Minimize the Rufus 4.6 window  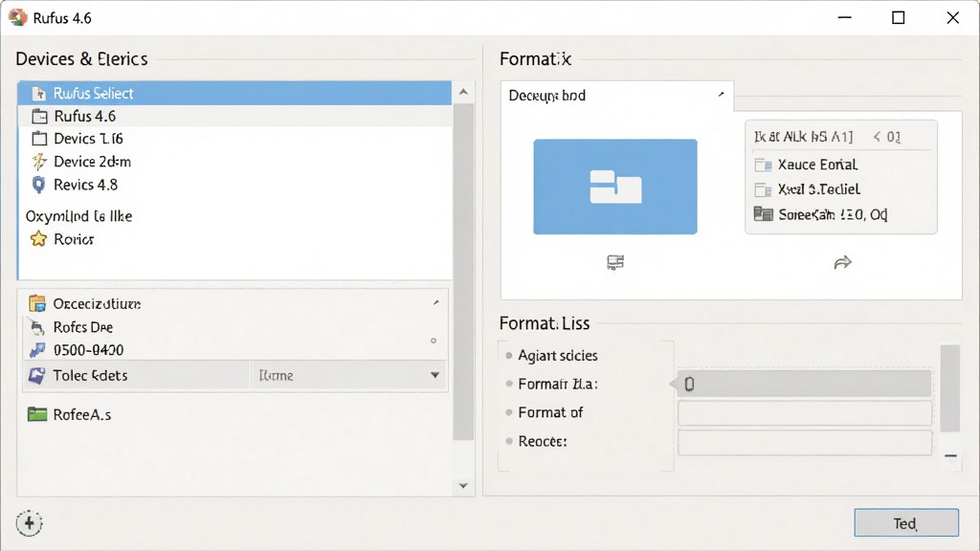(844, 17)
